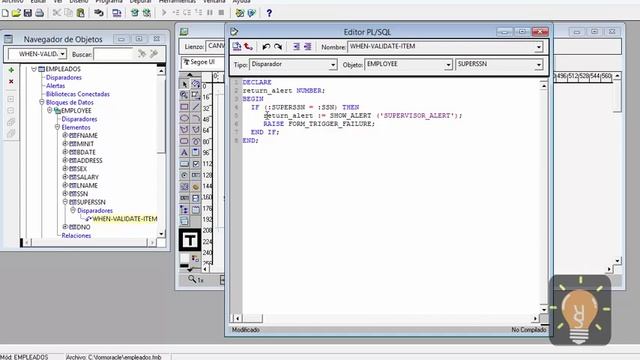The image size is (640, 360).
Task: Expand the DNO item node
Action: pyautogui.click(x=65, y=227)
